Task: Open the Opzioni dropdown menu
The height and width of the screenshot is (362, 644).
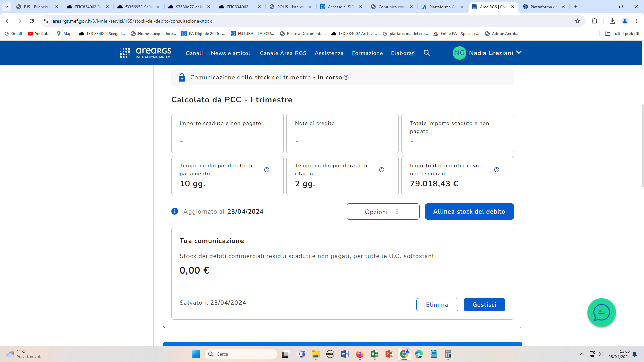Action: (383, 212)
